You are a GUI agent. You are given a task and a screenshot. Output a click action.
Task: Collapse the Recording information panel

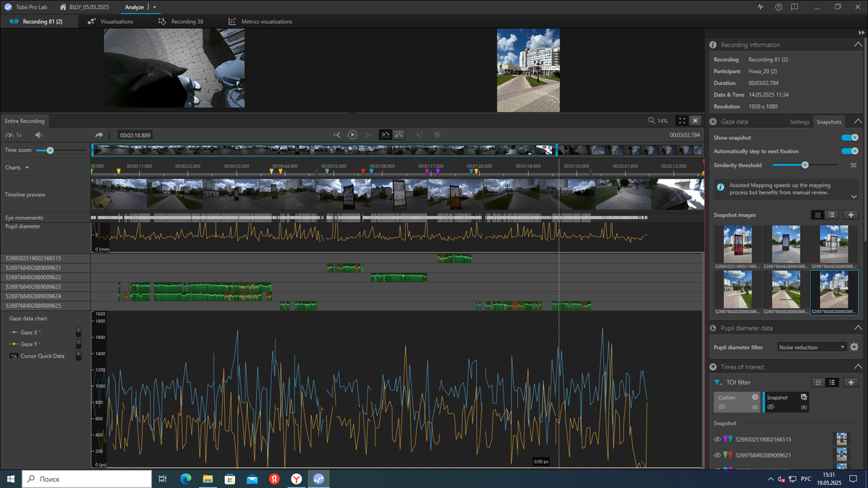pos(858,45)
